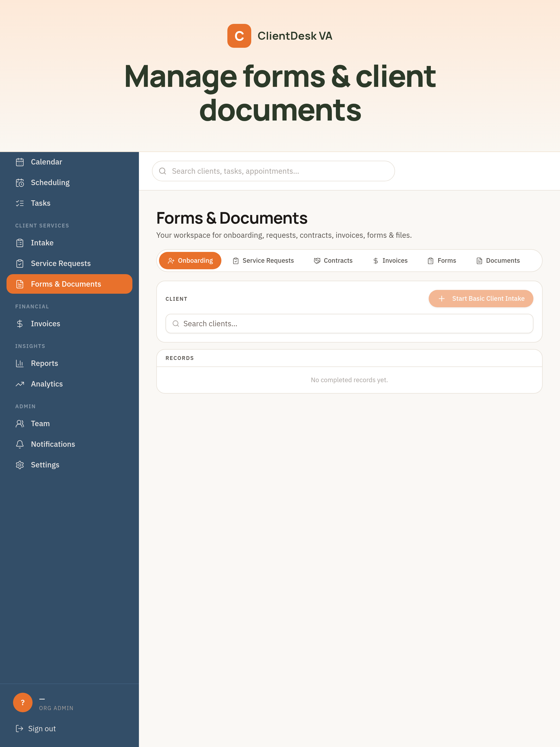
Task: Click the plus icon on Start Basic Client Intake
Action: click(441, 299)
